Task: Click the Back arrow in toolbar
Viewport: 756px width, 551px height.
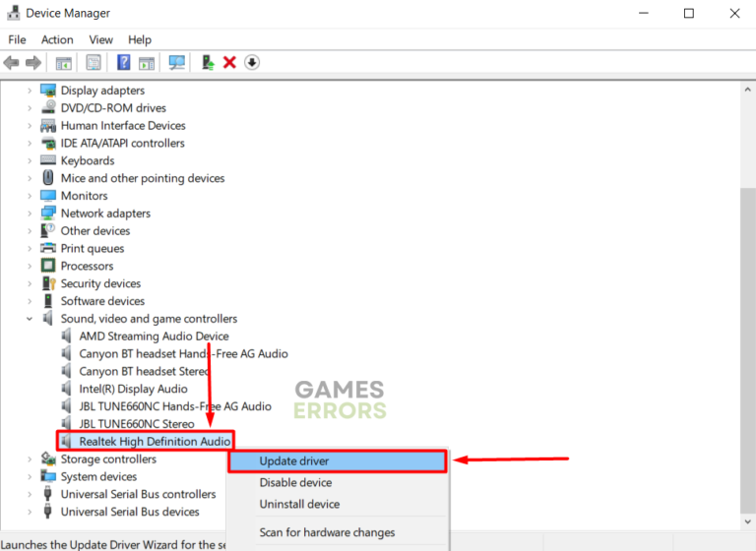Action: 12,63
